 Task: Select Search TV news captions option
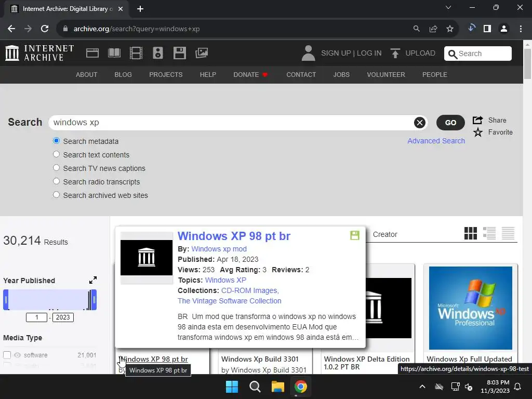56,168
